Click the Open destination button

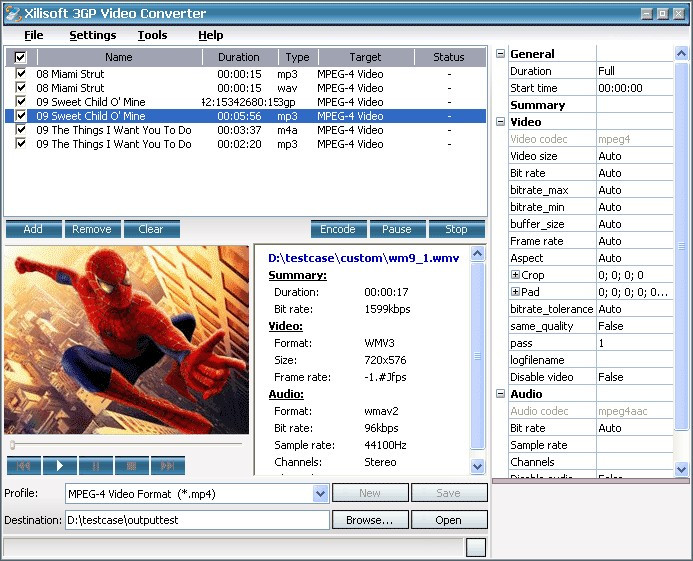coord(449,520)
